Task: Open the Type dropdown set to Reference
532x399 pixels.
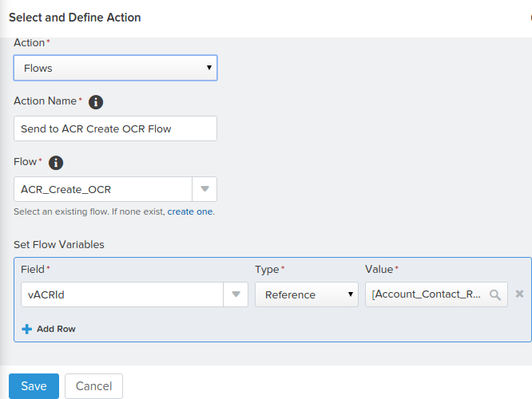Action: [306, 294]
